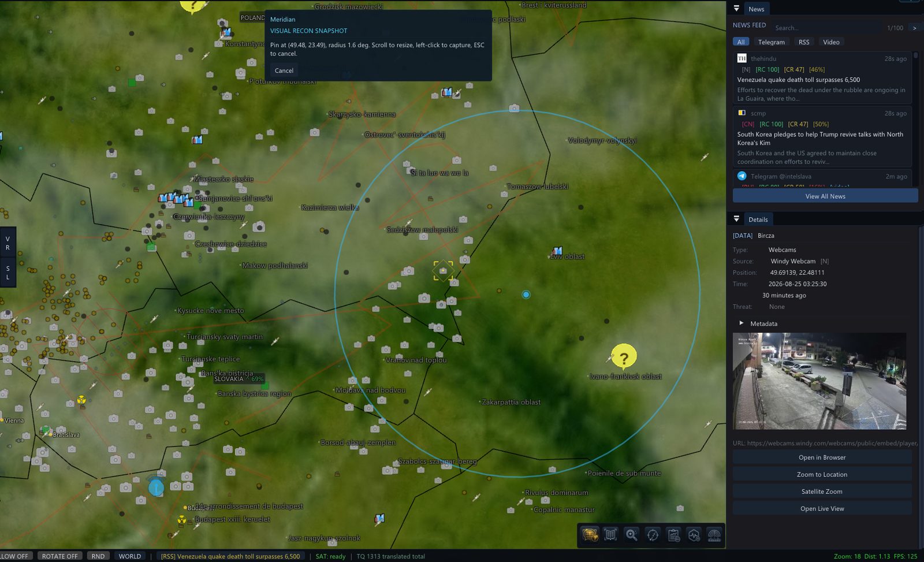The height and width of the screenshot is (562, 924).
Task: Go to next news page arrow
Action: (914, 28)
